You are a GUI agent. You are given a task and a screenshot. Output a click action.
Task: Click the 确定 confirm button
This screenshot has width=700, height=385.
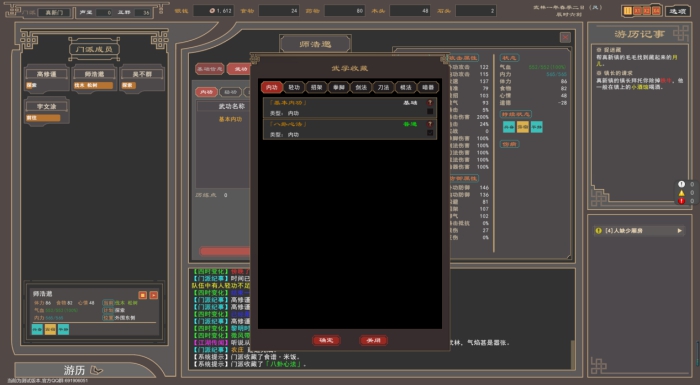tap(326, 340)
